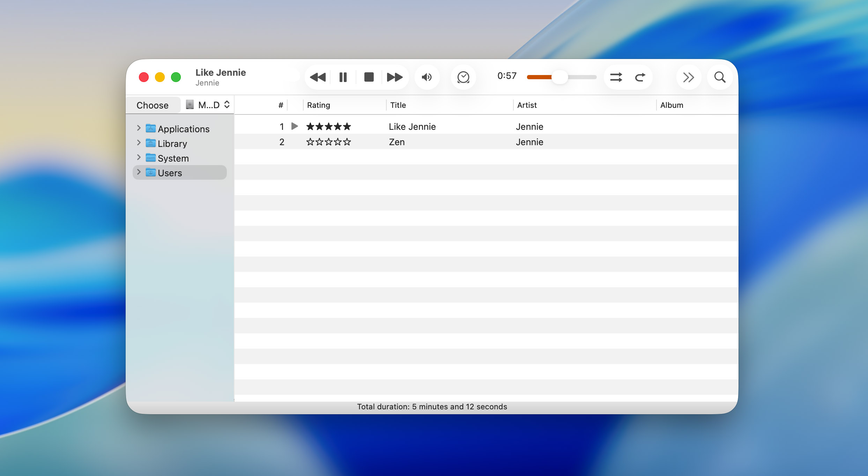Click the clock/history icon in toolbar
The width and height of the screenshot is (868, 476).
pos(463,77)
